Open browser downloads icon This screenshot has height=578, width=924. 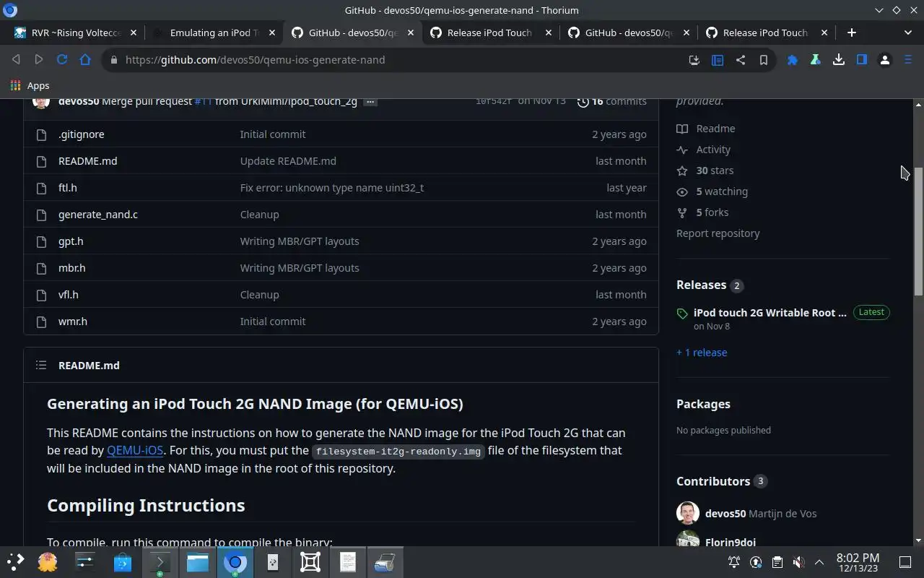click(839, 60)
